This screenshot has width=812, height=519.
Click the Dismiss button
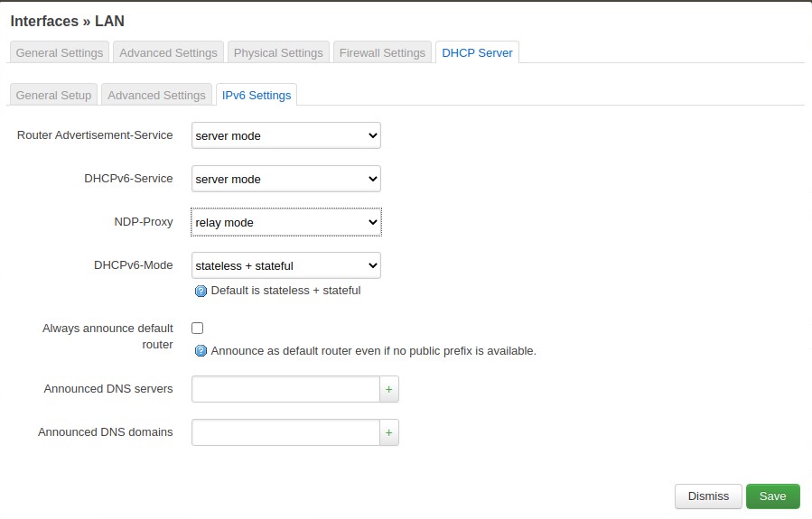708,496
